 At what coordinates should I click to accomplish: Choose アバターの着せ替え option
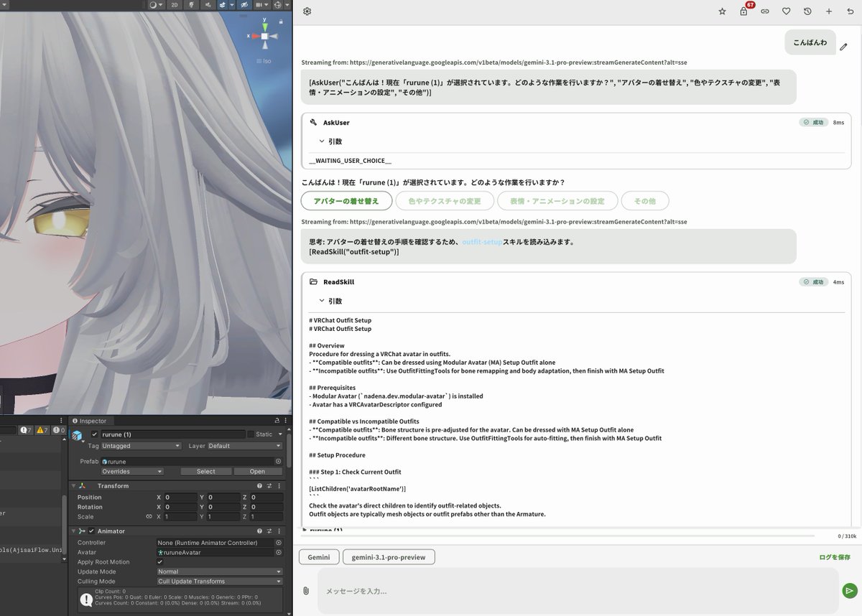pos(346,201)
